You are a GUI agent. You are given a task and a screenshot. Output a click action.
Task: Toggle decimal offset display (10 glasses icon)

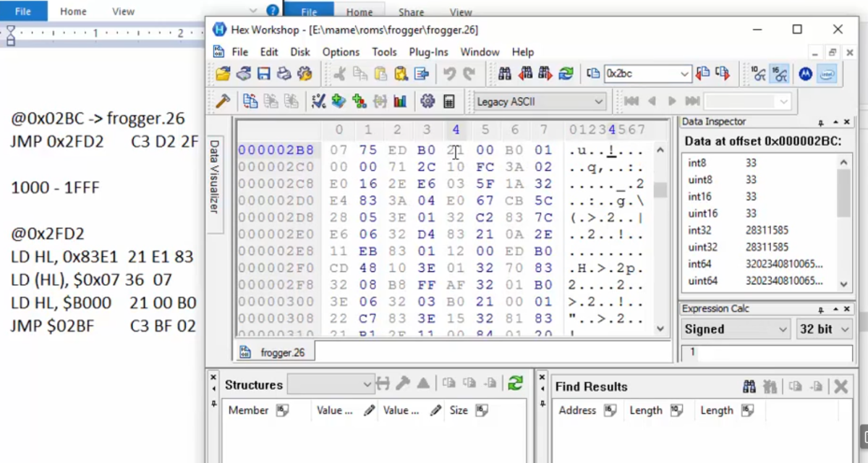pos(758,74)
